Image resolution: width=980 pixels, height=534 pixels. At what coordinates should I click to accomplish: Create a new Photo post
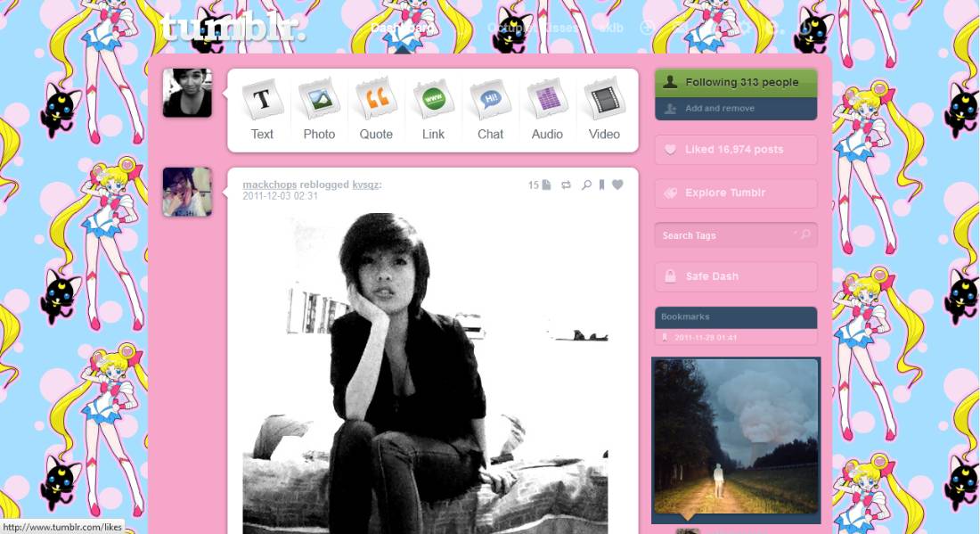pyautogui.click(x=319, y=110)
